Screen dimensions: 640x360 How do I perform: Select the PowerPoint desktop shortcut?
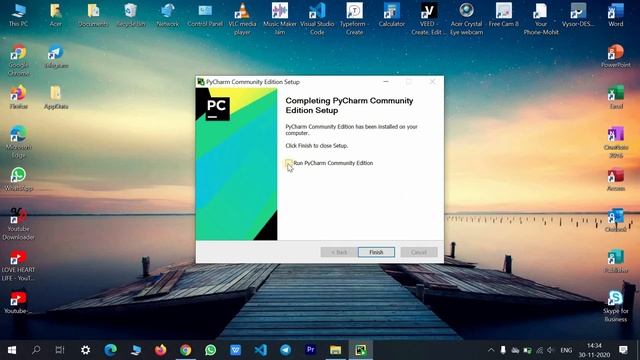616,56
